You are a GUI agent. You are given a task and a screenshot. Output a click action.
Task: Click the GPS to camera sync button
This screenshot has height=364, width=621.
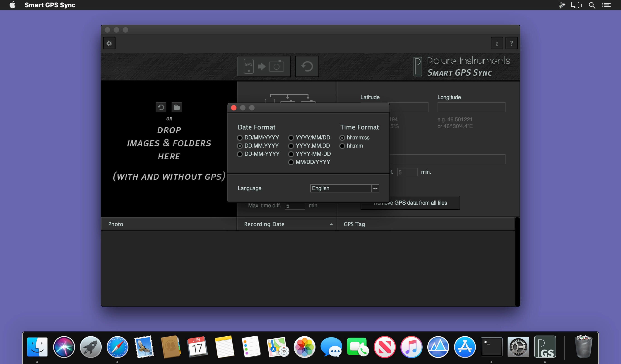tap(264, 67)
